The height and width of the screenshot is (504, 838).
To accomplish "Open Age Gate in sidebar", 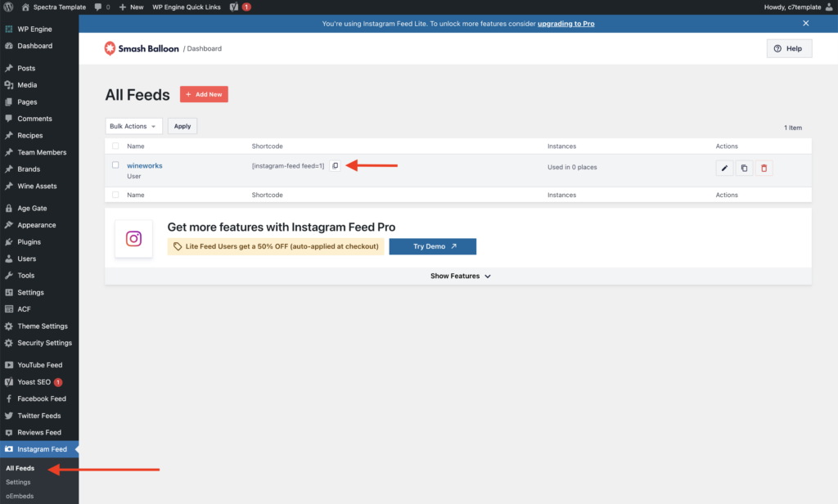I will coord(39,209).
